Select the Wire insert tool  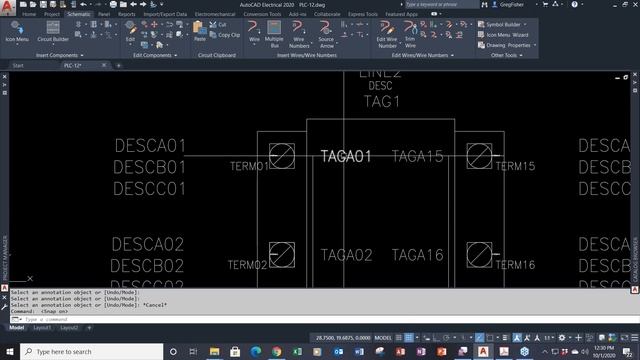click(x=254, y=32)
